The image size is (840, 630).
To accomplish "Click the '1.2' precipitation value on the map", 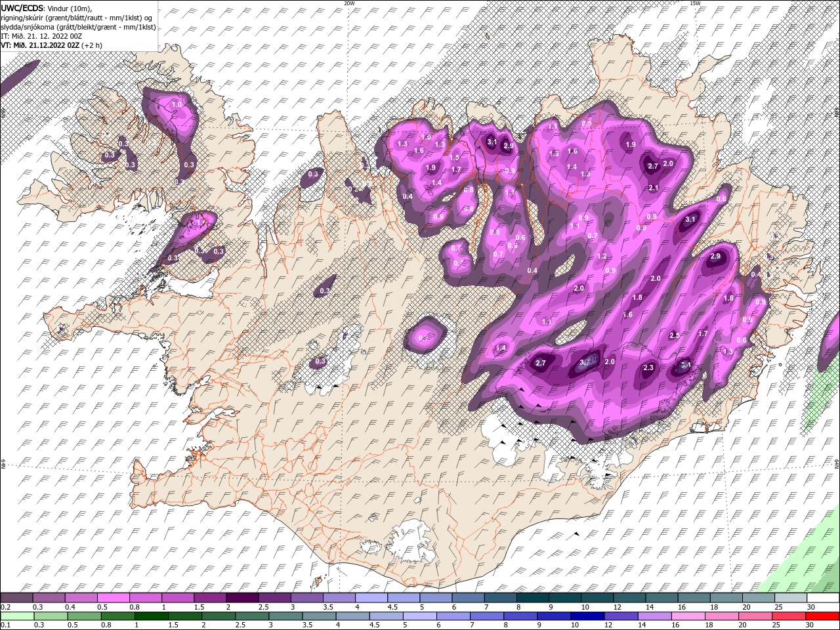I will coord(602,256).
